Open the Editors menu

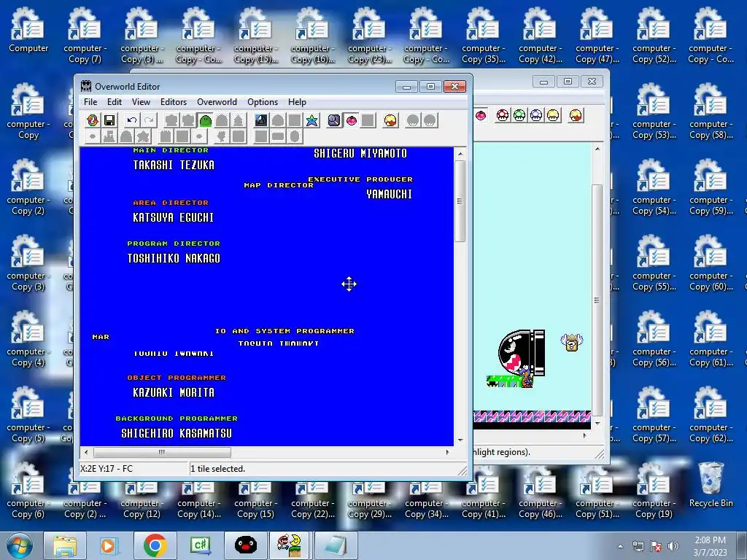[174, 102]
